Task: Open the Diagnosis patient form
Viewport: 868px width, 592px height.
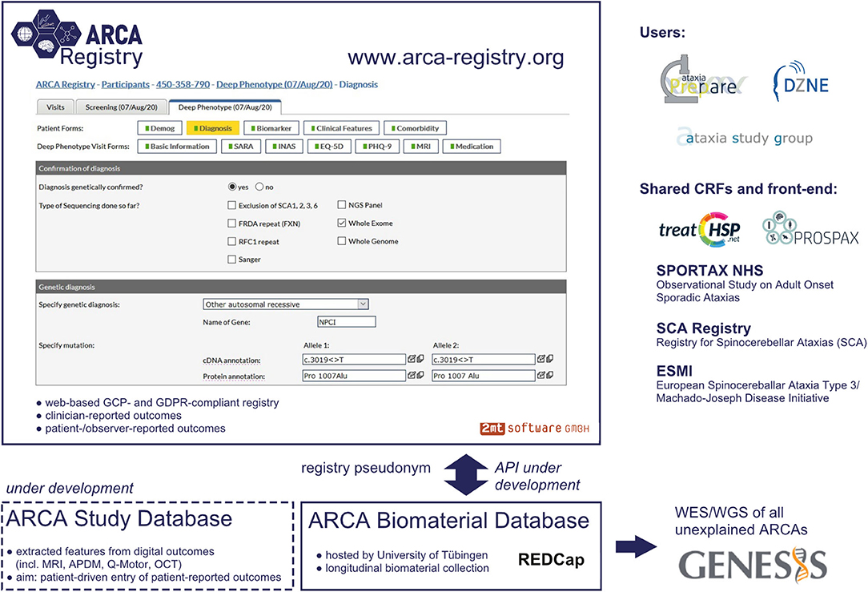Action: pyautogui.click(x=212, y=128)
